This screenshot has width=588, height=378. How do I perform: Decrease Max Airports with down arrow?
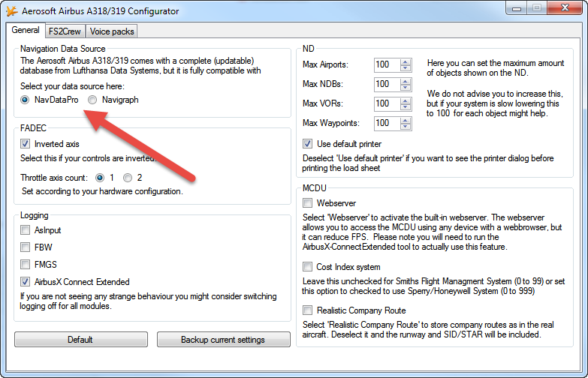[406, 68]
